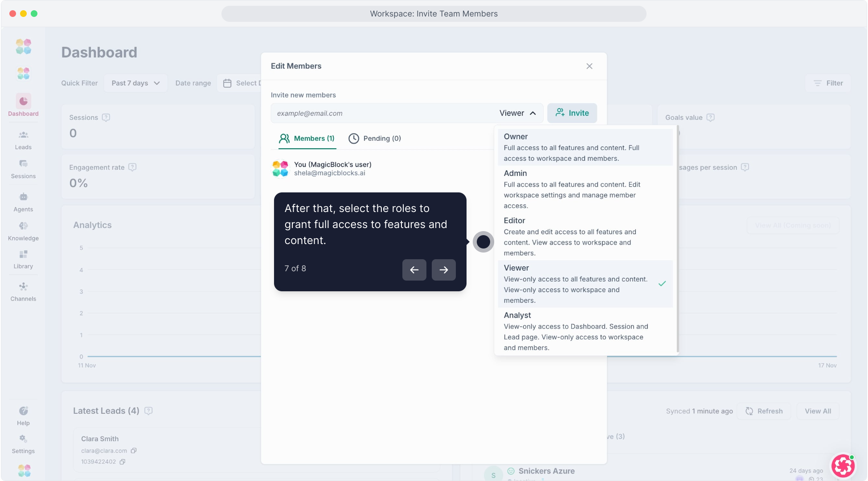Screen dimensions: 868x481
Task: Advance the tour with the next arrow
Action: 443,270
